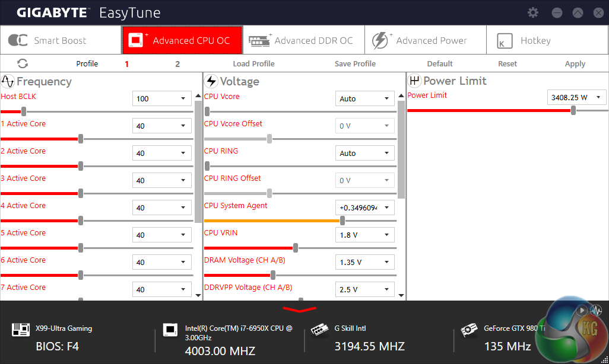The width and height of the screenshot is (609, 364).
Task: Click the Power Limit section icon
Action: click(414, 81)
